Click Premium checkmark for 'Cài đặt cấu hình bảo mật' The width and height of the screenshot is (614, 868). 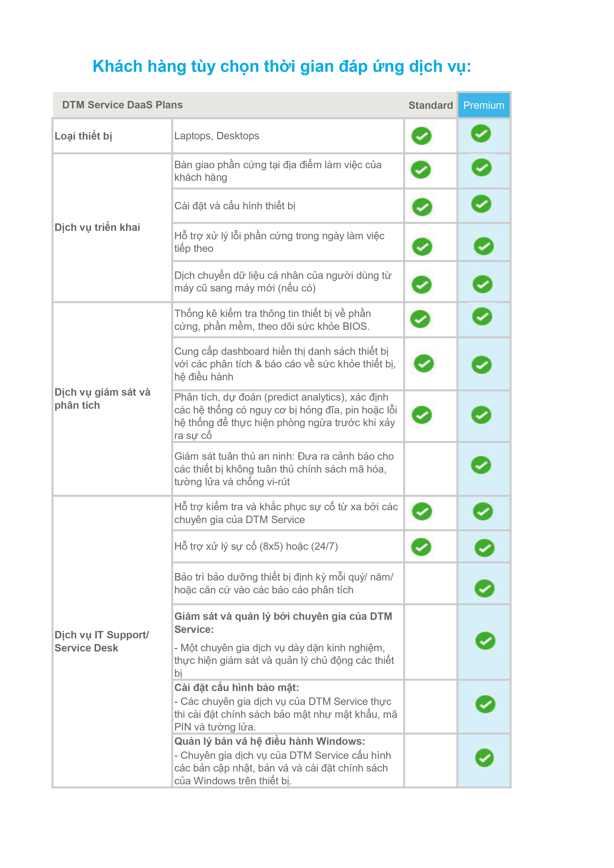point(485,704)
